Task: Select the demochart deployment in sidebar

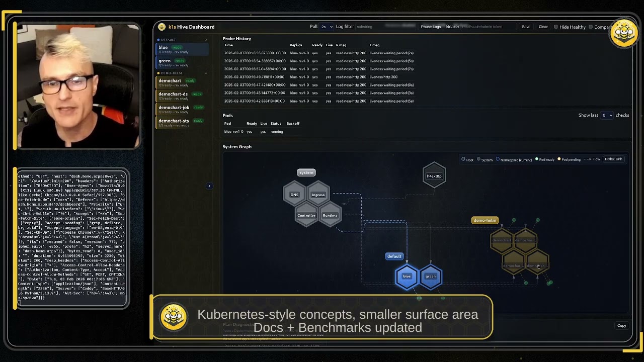Action: pyautogui.click(x=182, y=82)
